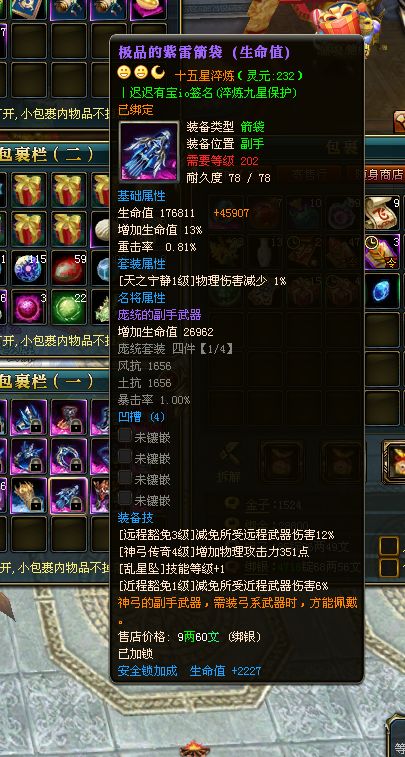Click the last unsocketed gem slot box
The image size is (405, 757).
pos(125,498)
